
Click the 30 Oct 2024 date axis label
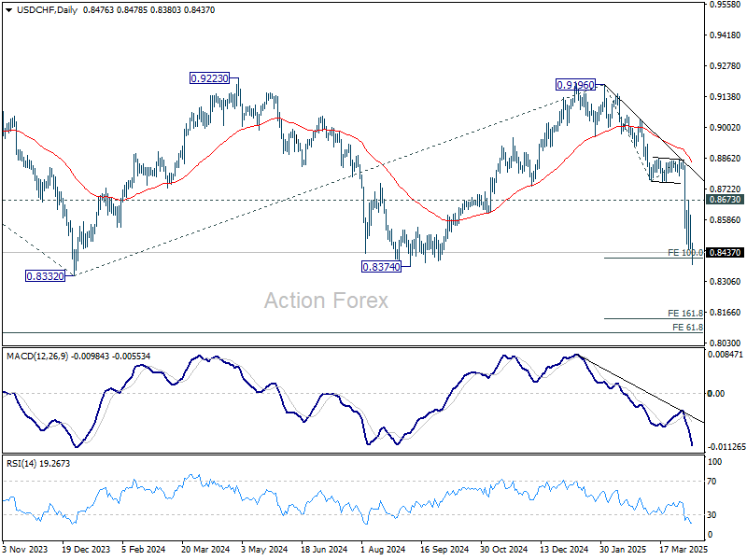click(x=504, y=549)
